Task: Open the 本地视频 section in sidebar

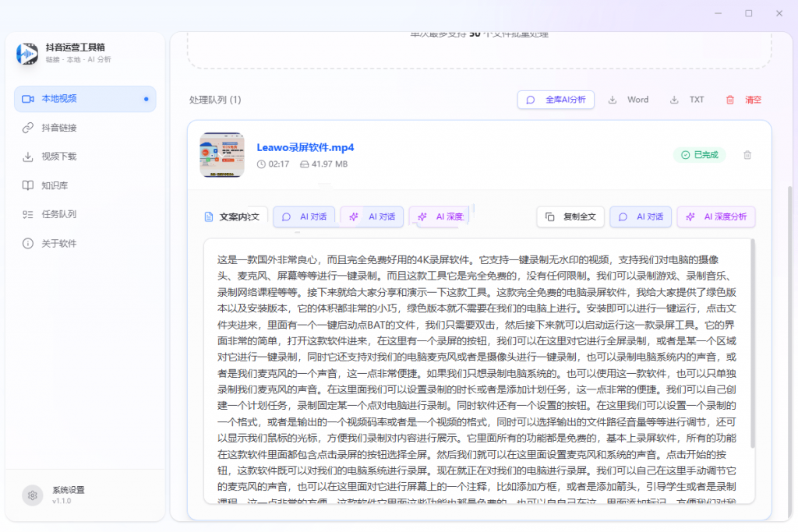Action: tap(85, 99)
